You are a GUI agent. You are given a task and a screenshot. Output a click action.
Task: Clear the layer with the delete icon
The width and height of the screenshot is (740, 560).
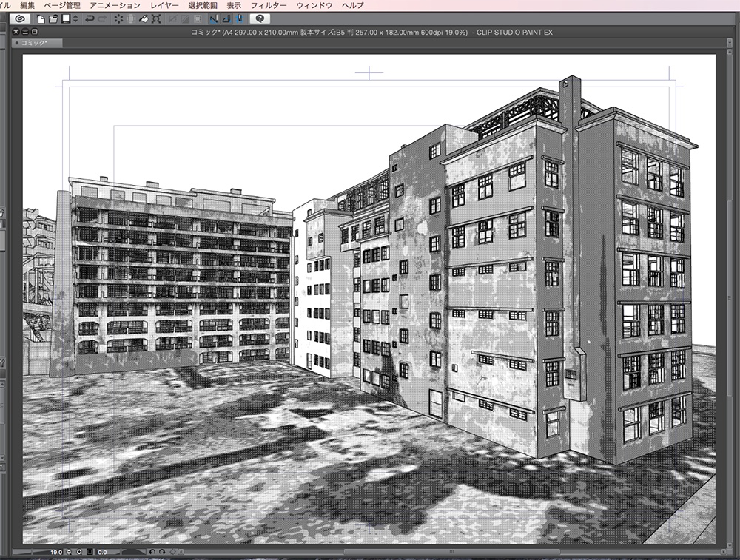[x=118, y=19]
